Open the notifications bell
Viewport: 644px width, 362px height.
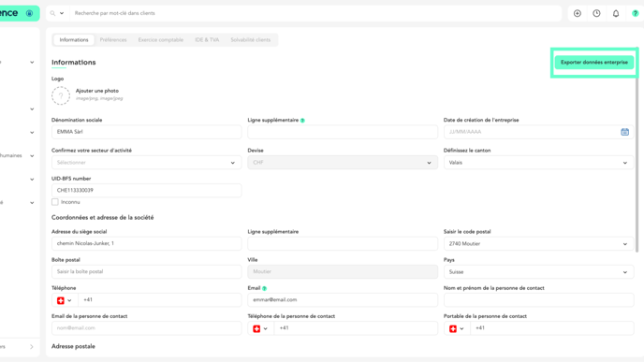coord(616,13)
